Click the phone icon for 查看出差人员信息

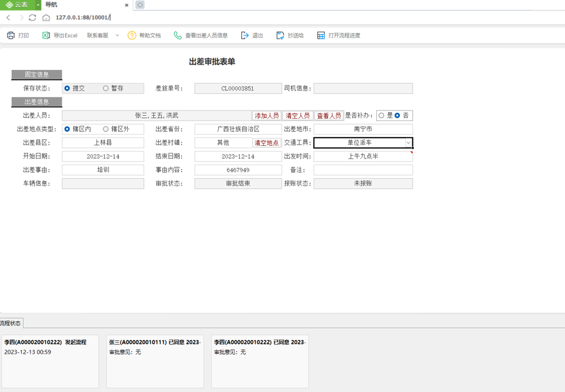coord(178,35)
